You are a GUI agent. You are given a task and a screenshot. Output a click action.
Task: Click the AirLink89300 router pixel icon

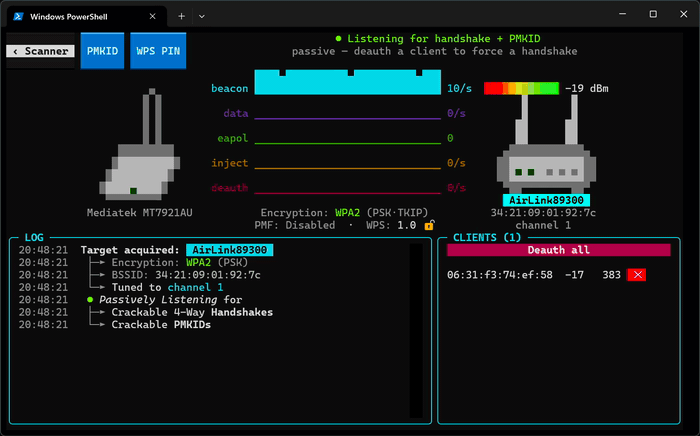(x=546, y=144)
